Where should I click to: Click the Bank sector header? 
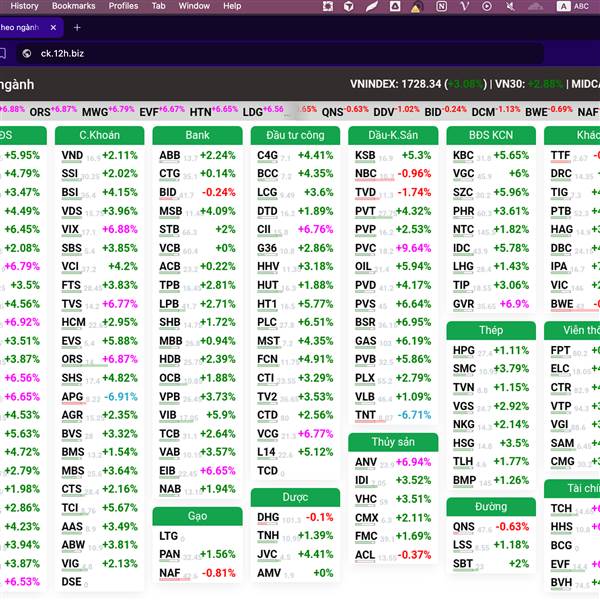[197, 135]
